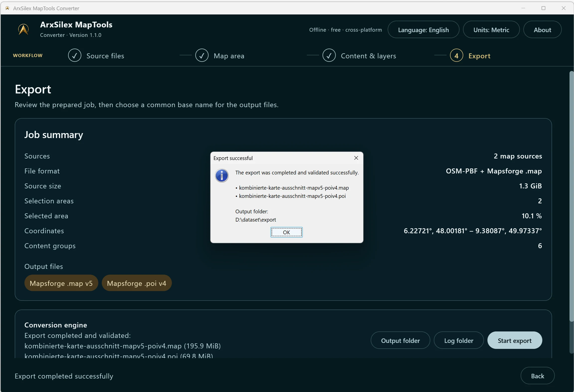Click the step 4 Export circle icon
Screen dimensions: 574x392
click(x=456, y=55)
